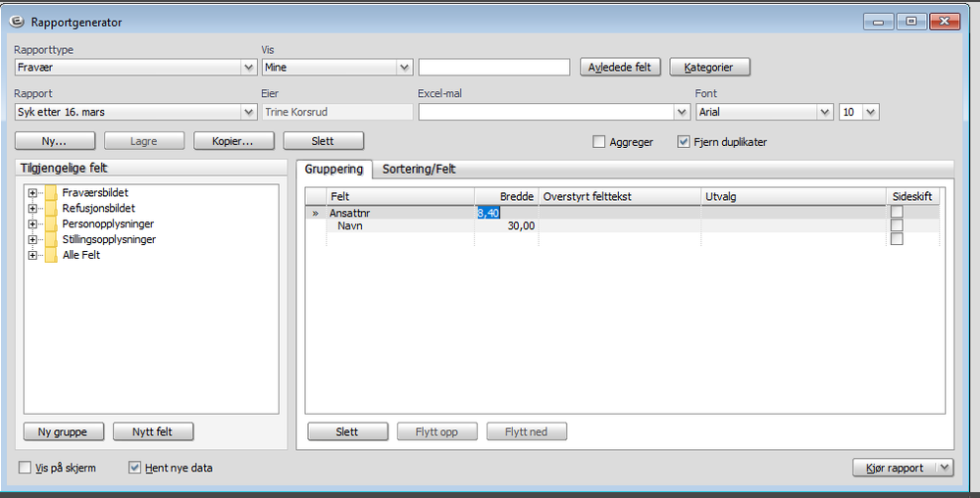Viewport: 980px width, 498px height.
Task: Enable Vis på skjerm checkbox
Action: point(25,468)
